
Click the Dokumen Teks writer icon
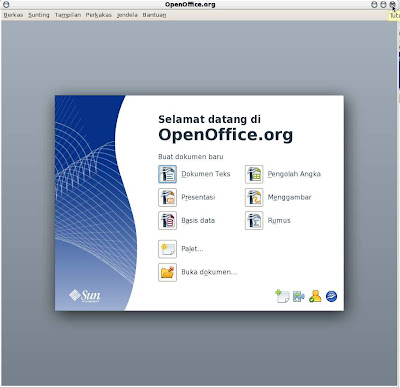(x=167, y=174)
